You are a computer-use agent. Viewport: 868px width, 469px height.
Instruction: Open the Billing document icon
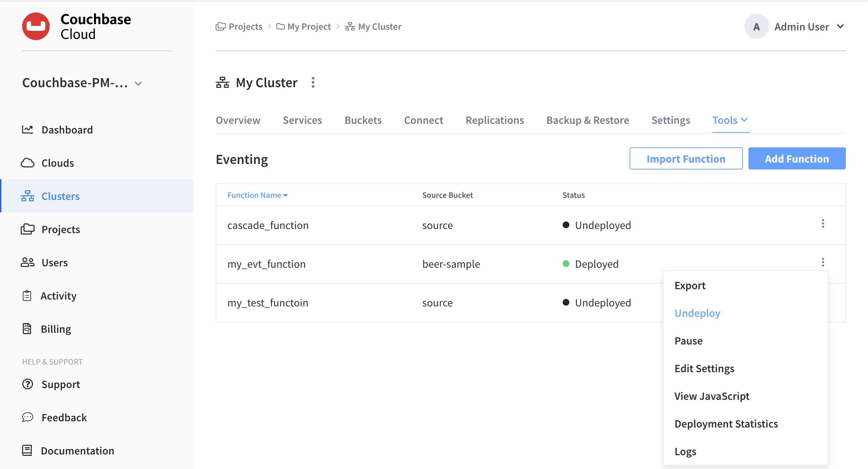coord(27,329)
